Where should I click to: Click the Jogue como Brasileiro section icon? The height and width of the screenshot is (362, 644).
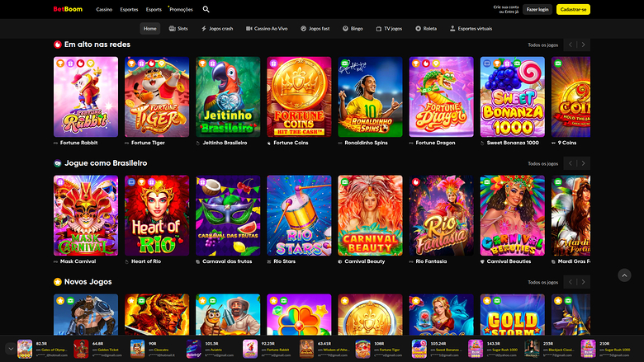click(x=58, y=163)
